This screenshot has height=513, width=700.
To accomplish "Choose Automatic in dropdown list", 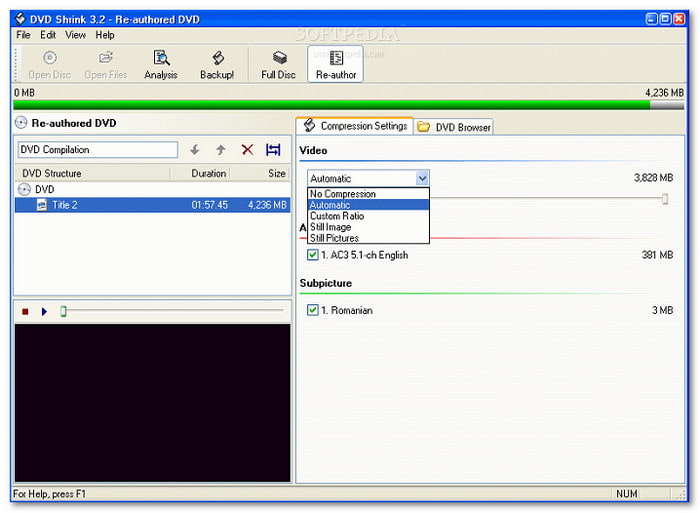I will 368,205.
